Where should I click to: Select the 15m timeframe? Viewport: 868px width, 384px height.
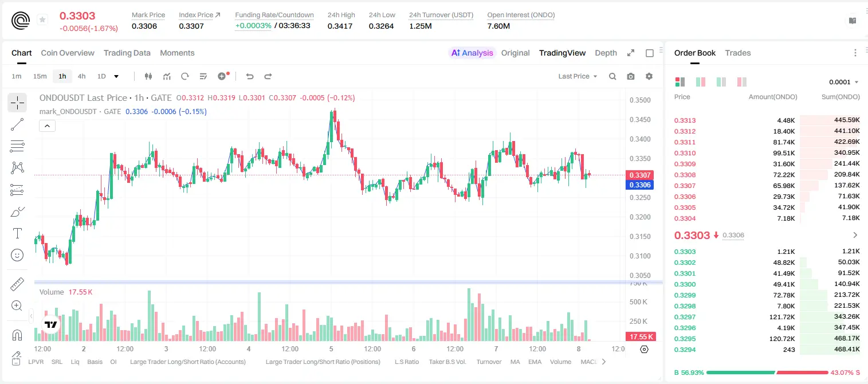coord(40,76)
